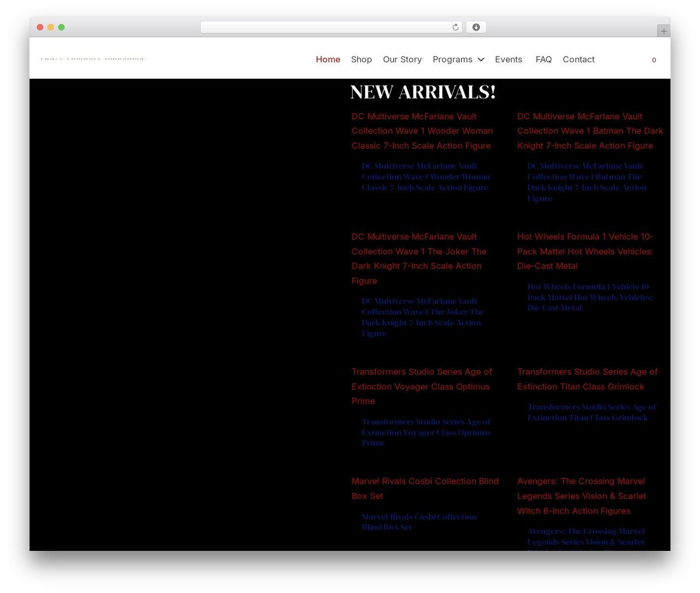This screenshot has height=593, width=700.
Task: Navigate to Our Story
Action: coord(402,60)
